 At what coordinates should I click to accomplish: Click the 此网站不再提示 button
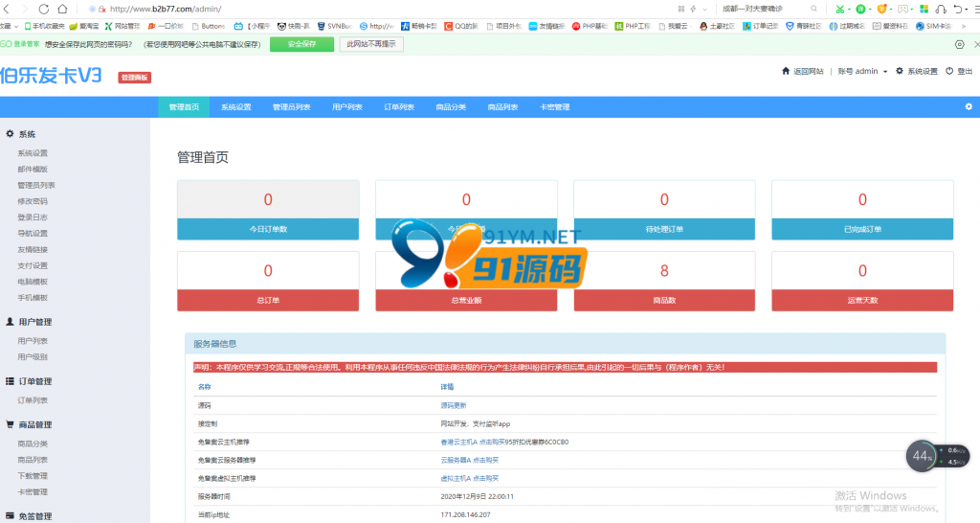pos(371,44)
